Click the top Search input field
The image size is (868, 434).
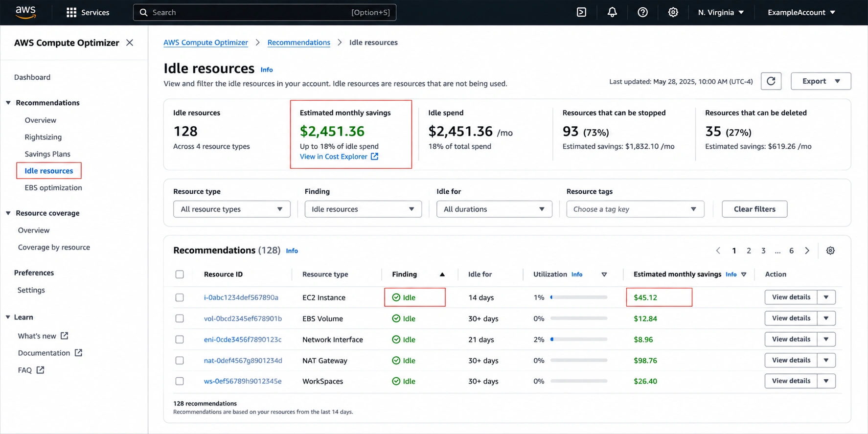click(x=265, y=12)
